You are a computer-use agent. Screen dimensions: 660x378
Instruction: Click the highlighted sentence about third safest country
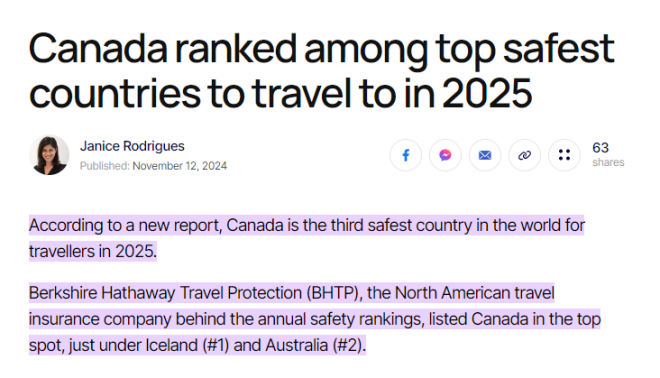pos(307,238)
